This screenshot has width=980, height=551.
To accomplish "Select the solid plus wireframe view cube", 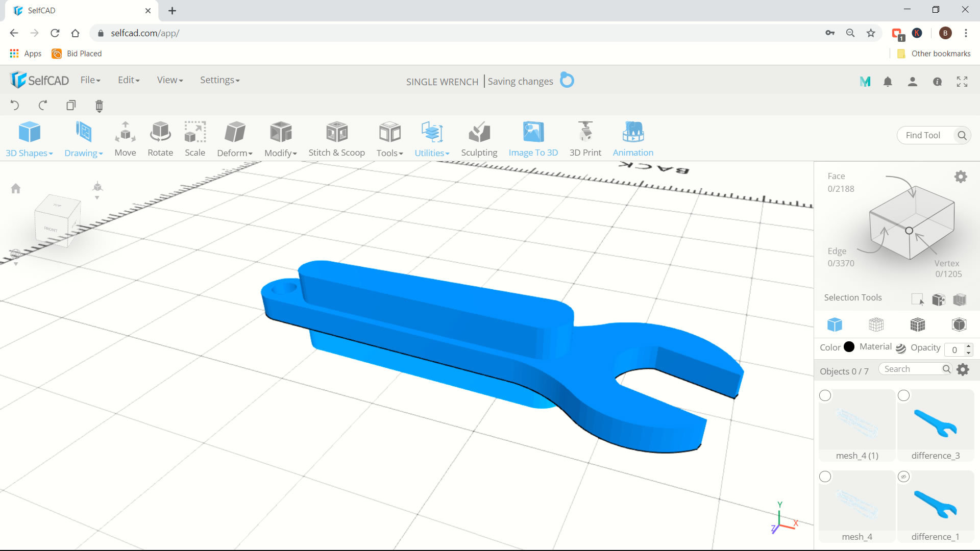I will click(x=917, y=324).
